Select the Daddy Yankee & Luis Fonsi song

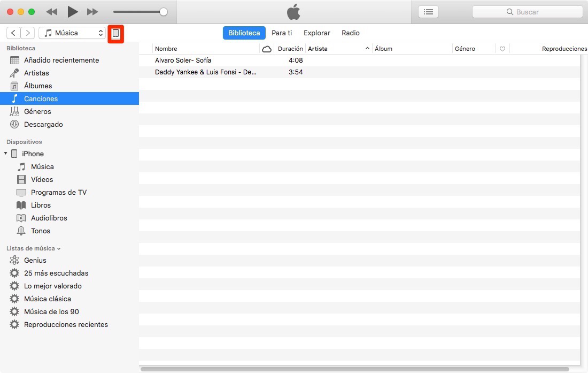(205, 72)
